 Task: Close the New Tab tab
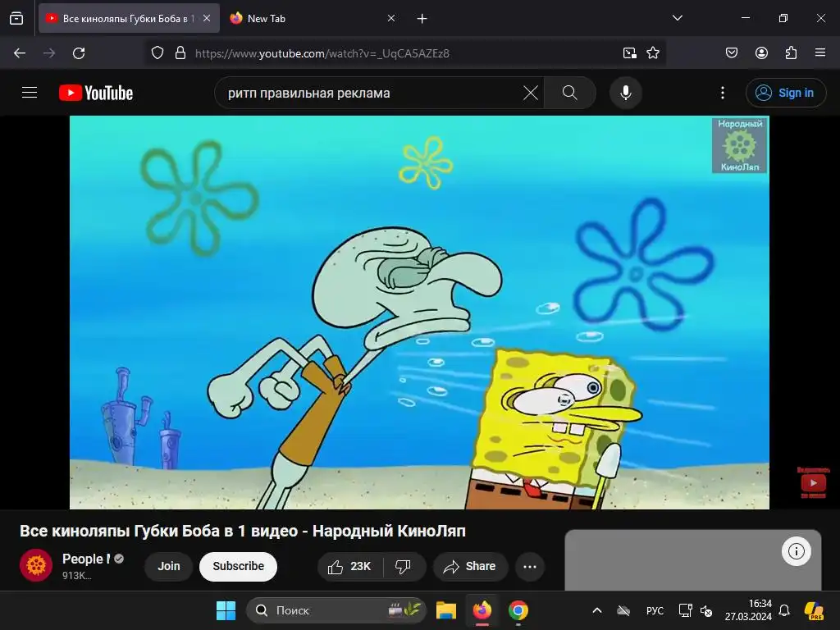[391, 18]
